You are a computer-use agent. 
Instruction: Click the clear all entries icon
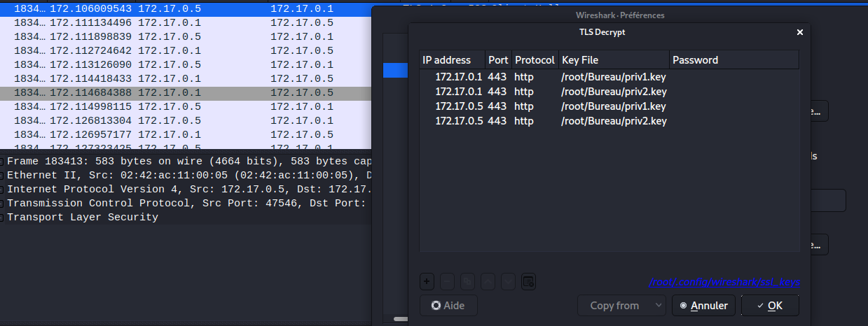[529, 281]
